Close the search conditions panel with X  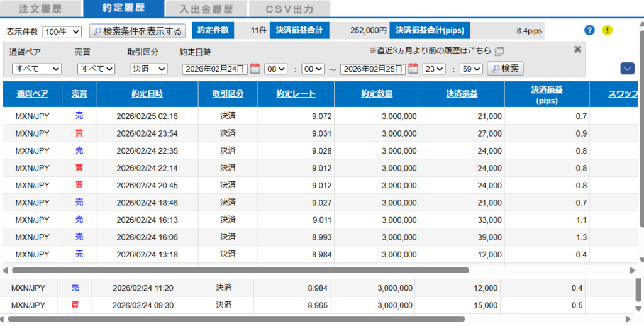click(x=577, y=50)
